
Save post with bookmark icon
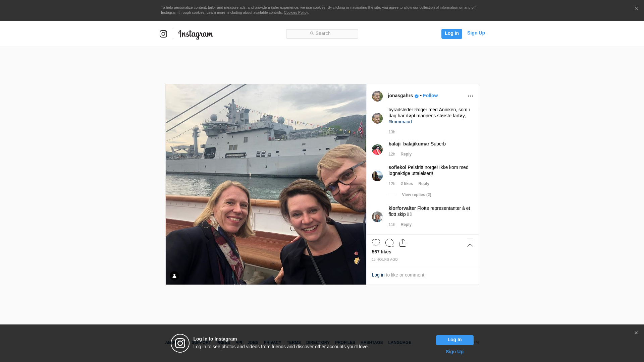pos(470,243)
